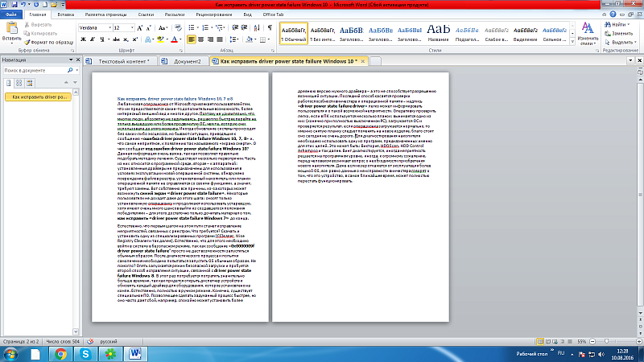Increase paragraph indent
Screen dimensions: 644x362
coord(244,28)
